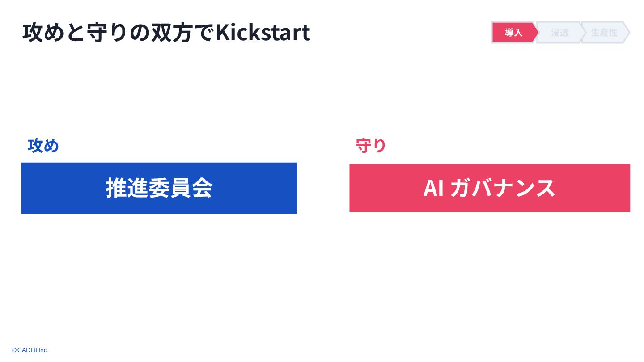The height and width of the screenshot is (362, 644).
Task: Select the blue 攻め label above the box
Action: pos(43,146)
